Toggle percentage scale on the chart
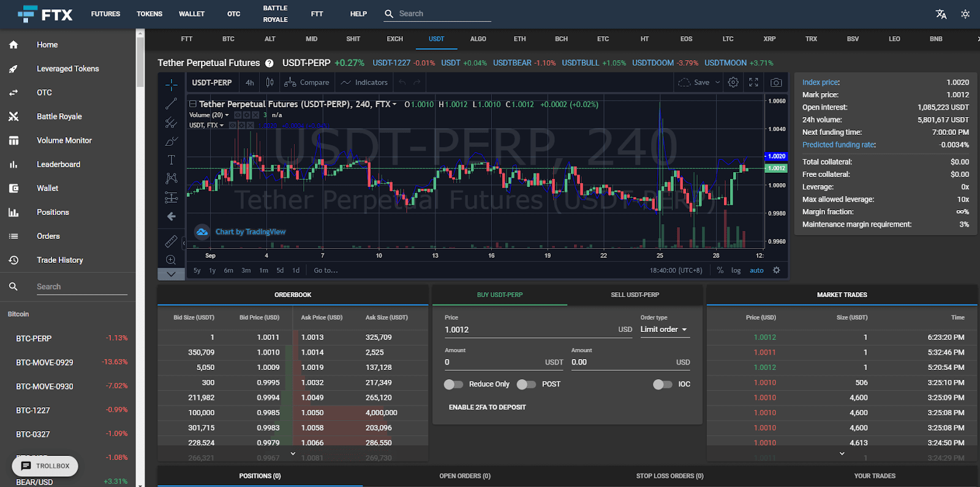 point(720,270)
